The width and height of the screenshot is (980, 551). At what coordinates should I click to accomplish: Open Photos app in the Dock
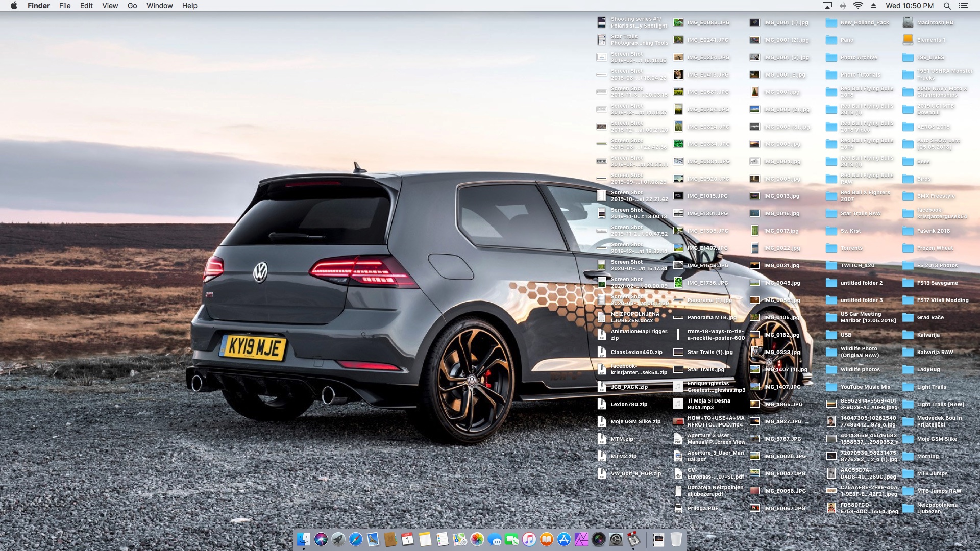(477, 539)
